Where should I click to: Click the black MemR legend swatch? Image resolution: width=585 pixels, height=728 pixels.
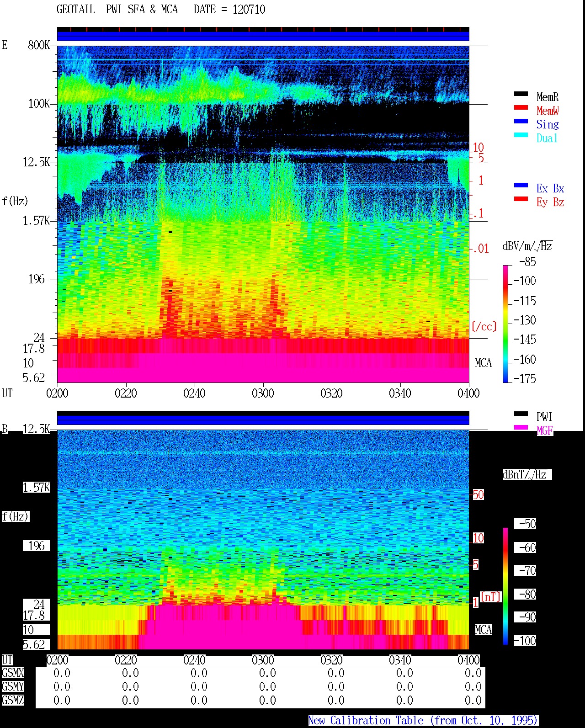[521, 94]
